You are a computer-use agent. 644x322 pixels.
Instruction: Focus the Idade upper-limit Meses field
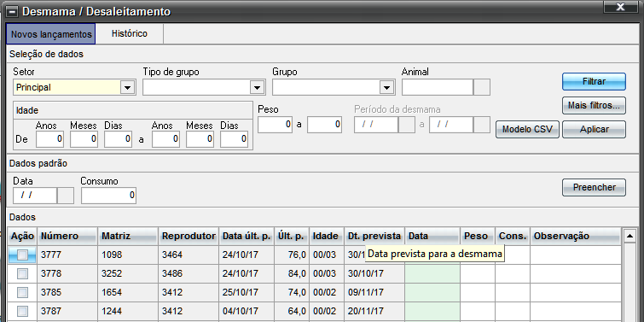[x=200, y=139]
